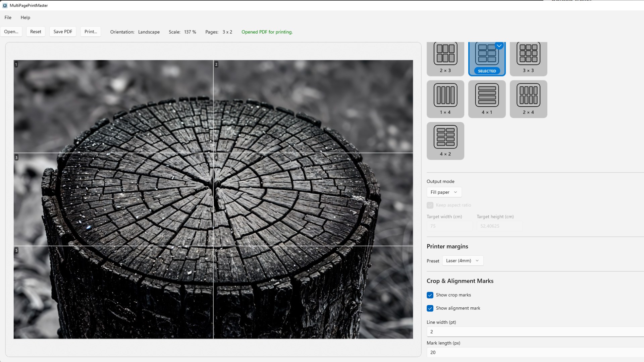The height and width of the screenshot is (362, 644).
Task: Click the Save PDF button
Action: (x=63, y=32)
